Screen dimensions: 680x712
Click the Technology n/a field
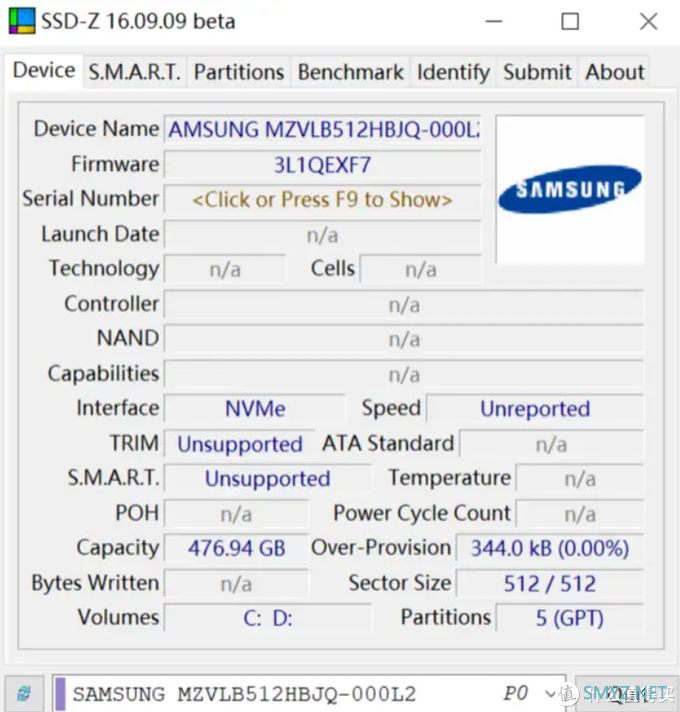click(225, 269)
